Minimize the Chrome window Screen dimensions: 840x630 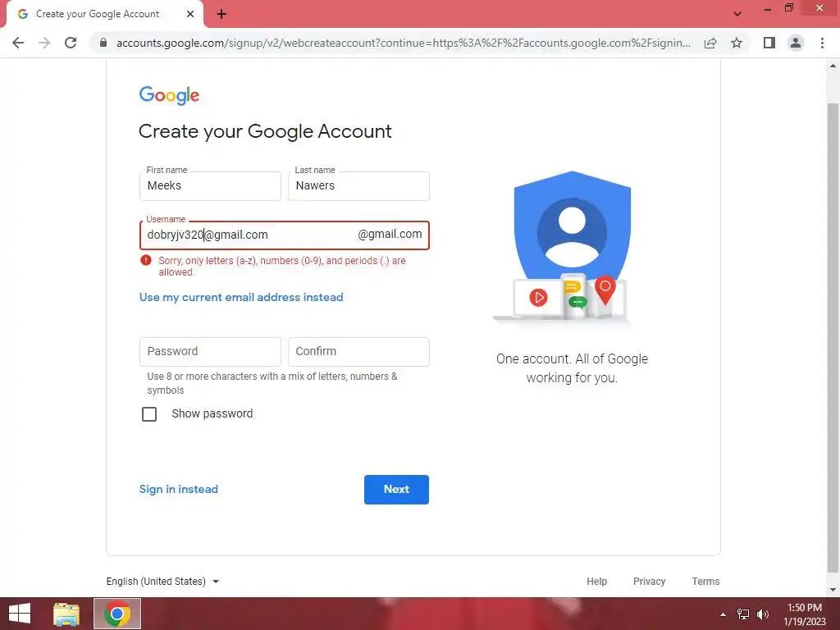click(768, 8)
